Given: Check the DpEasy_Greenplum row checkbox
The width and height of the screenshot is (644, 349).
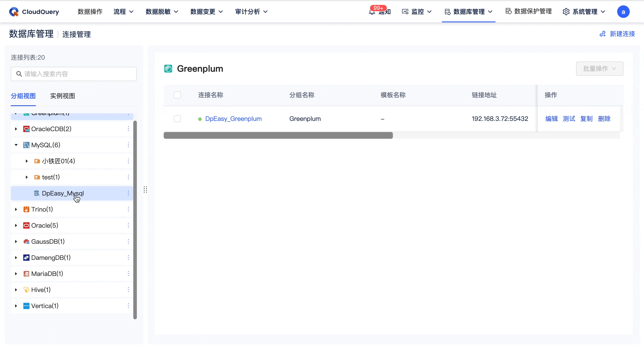Looking at the screenshot, I should [177, 119].
